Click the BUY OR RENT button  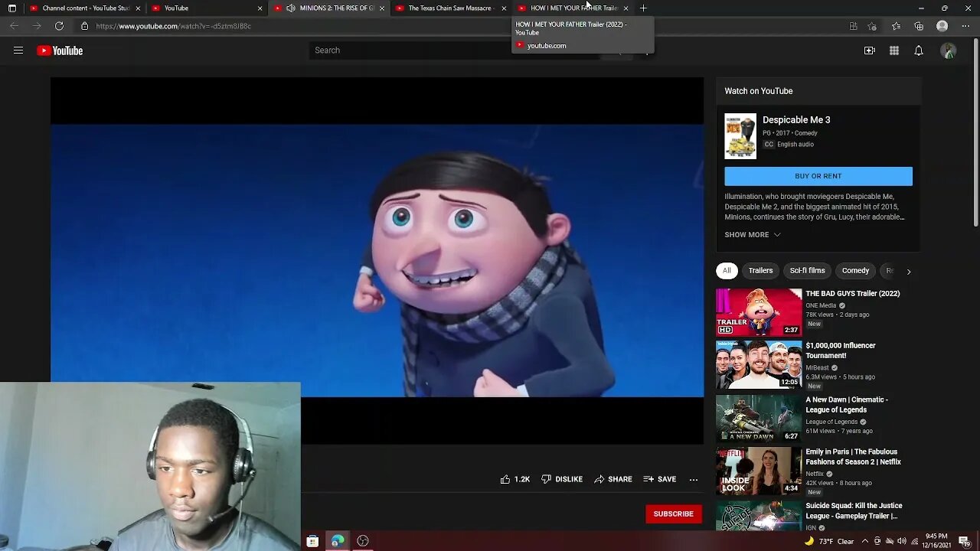[818, 176]
